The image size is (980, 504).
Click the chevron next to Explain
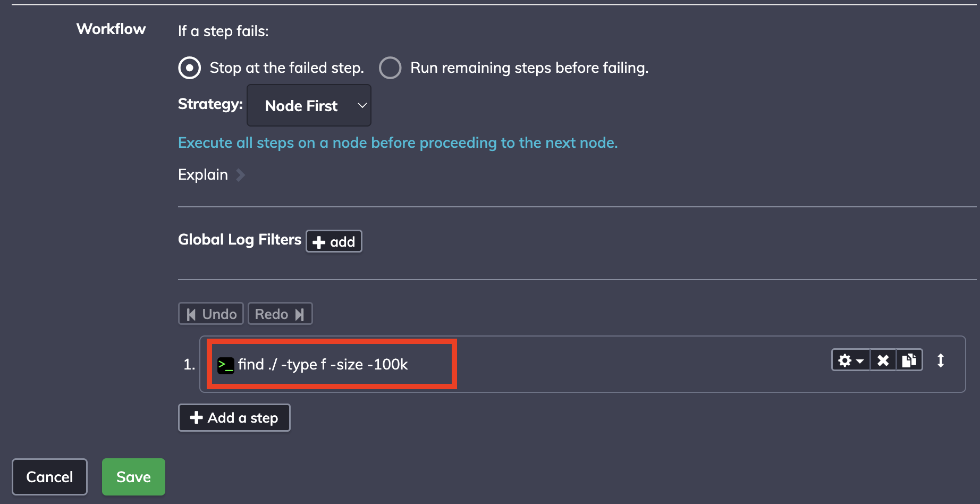pyautogui.click(x=240, y=175)
